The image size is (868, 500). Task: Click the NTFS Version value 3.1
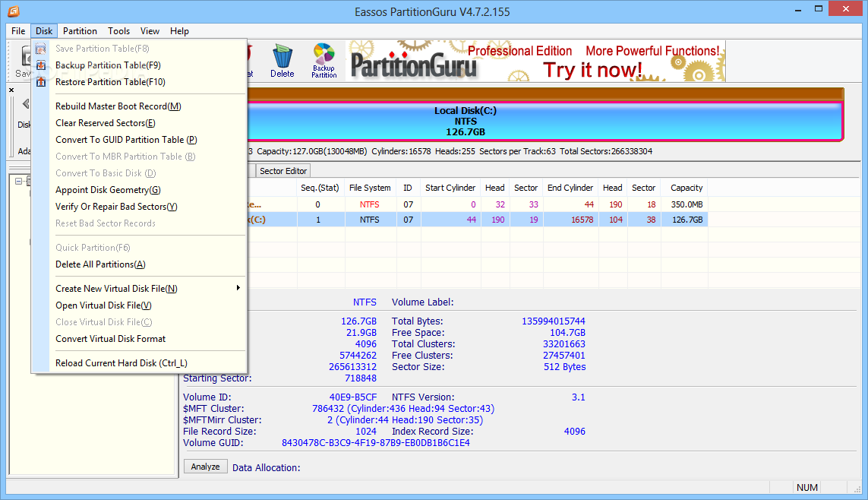pyautogui.click(x=578, y=397)
